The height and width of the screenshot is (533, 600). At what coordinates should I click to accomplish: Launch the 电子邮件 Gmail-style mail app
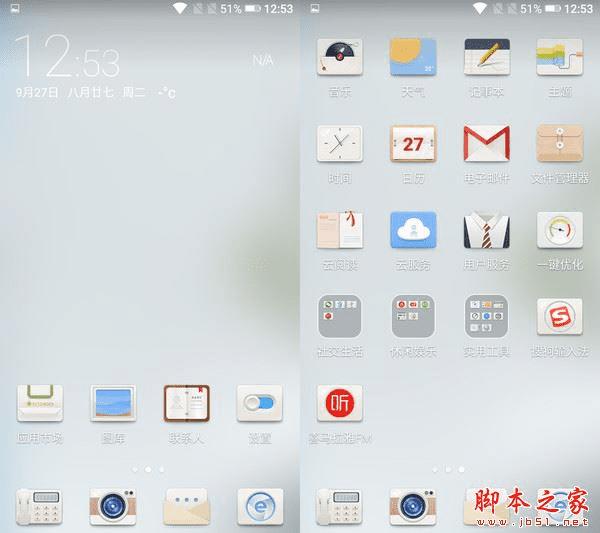click(x=487, y=143)
